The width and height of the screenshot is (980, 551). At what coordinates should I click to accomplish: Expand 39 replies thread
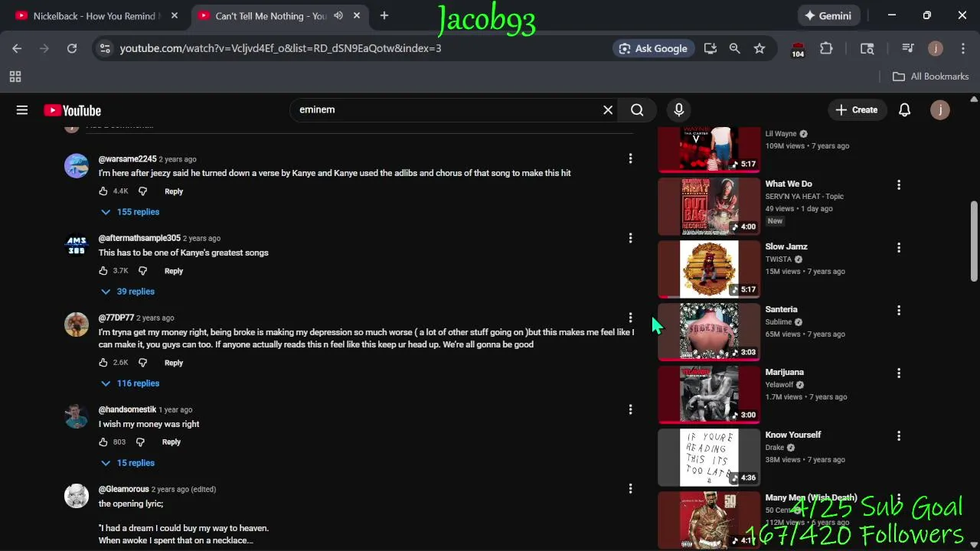(128, 292)
